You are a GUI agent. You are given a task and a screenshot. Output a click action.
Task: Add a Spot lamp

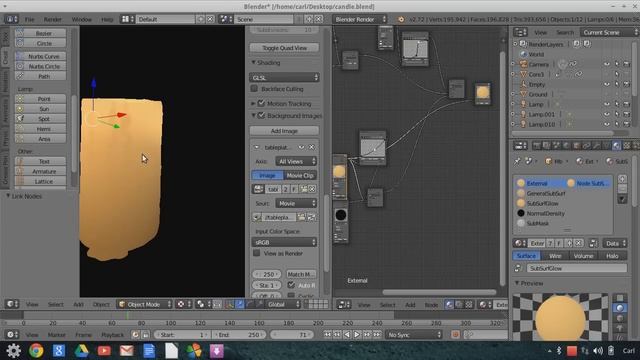click(40, 119)
